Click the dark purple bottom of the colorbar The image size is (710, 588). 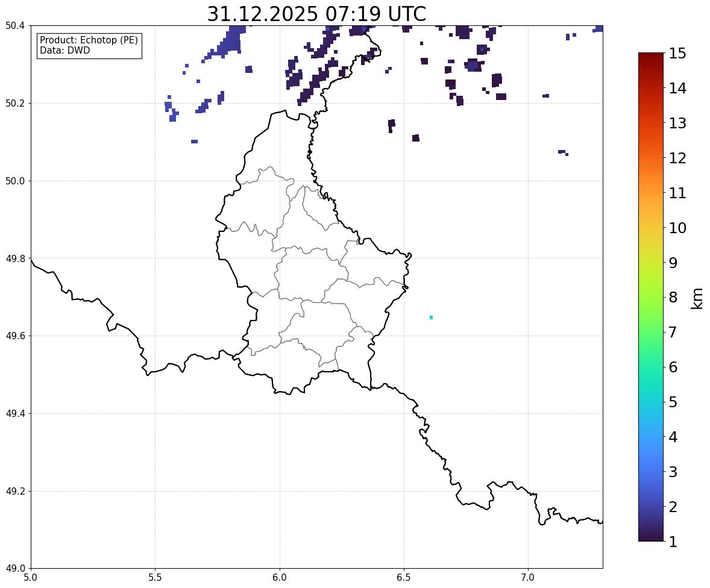(x=651, y=535)
